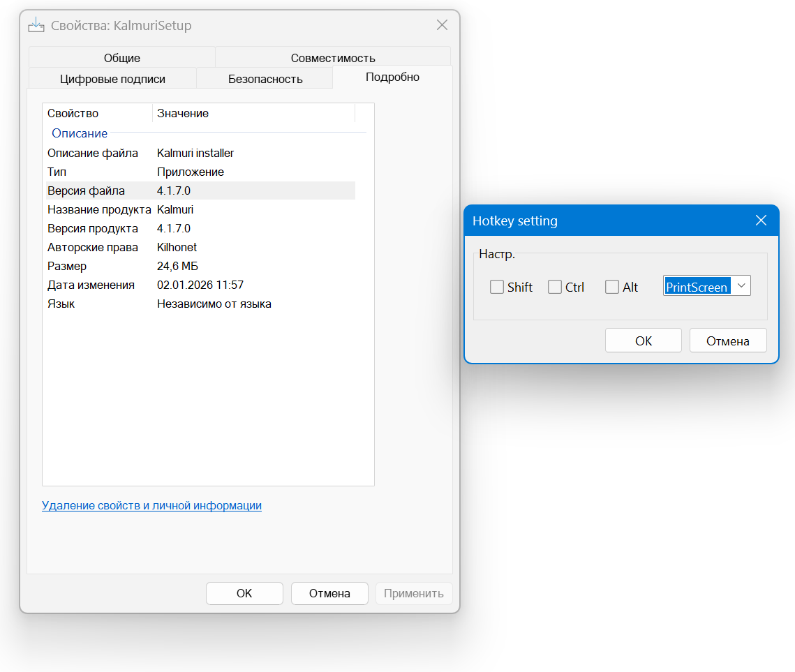
Task: Enable the Ctrl modifier checkbox
Action: (x=555, y=287)
